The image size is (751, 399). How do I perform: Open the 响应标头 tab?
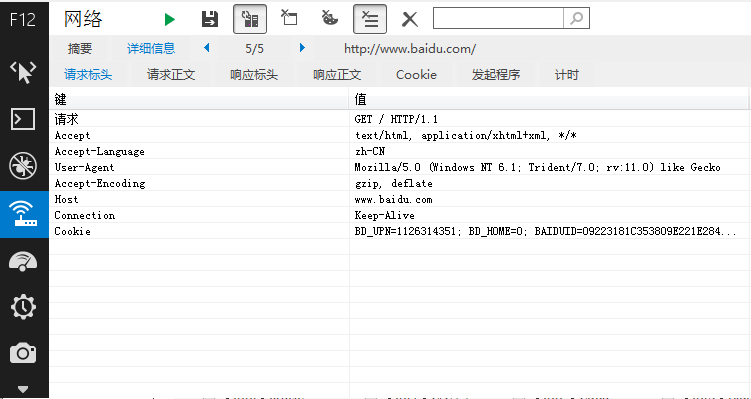point(254,75)
